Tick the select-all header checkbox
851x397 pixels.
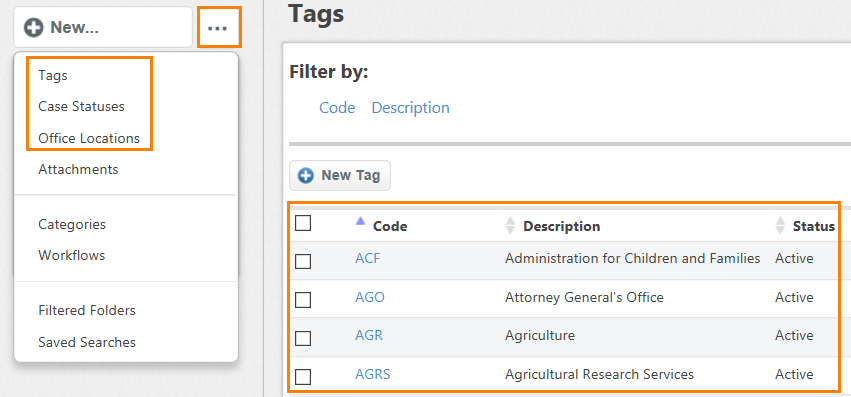tap(303, 223)
